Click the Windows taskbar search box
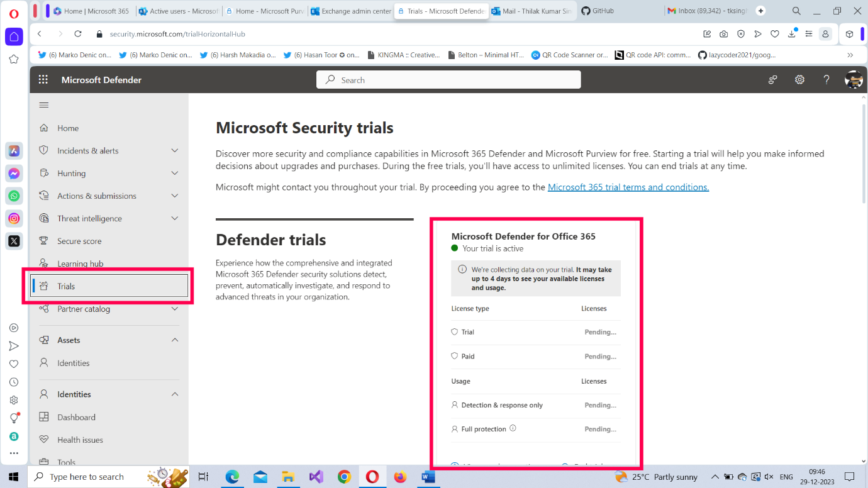868x488 pixels. [108, 477]
